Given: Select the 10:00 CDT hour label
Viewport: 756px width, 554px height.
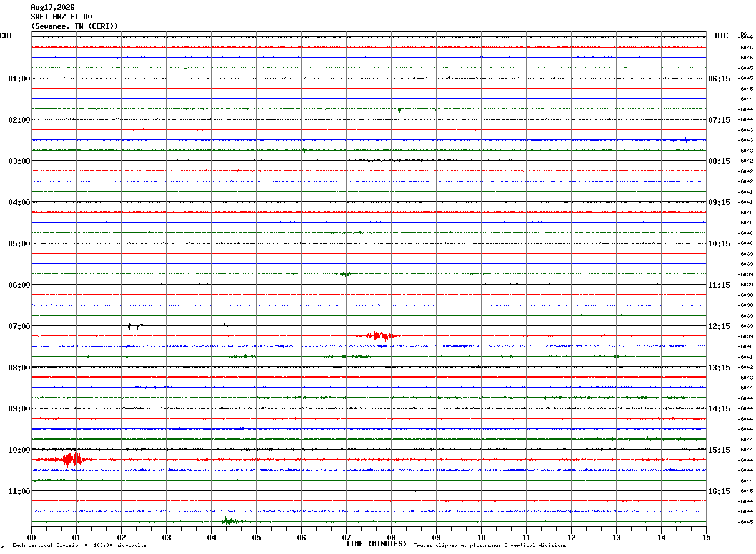Looking at the screenshot, I should click(19, 450).
